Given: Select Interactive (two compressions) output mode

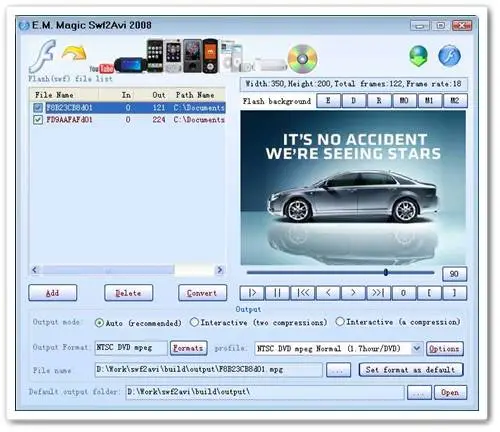Looking at the screenshot, I should click(x=194, y=322).
